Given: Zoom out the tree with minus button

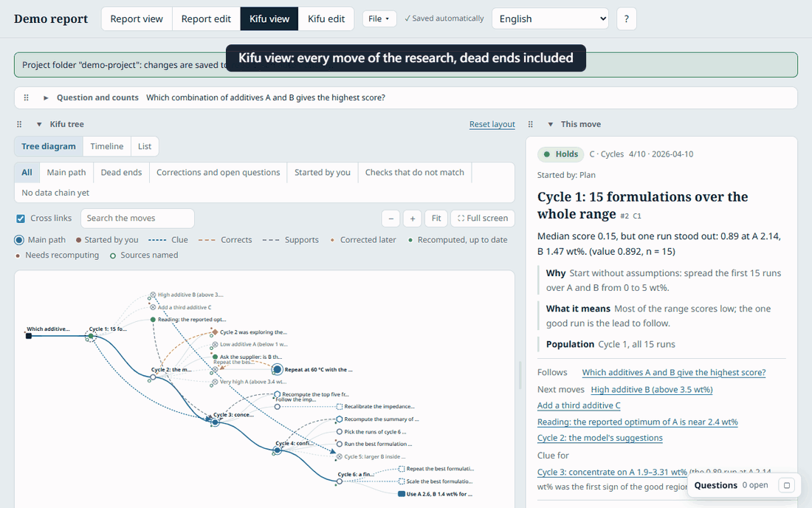Looking at the screenshot, I should tap(391, 219).
